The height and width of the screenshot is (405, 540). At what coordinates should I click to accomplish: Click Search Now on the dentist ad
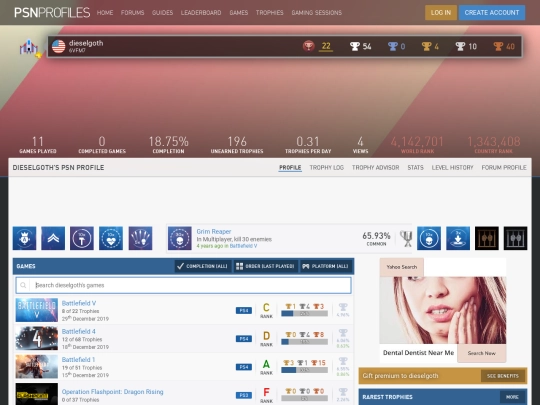click(482, 353)
